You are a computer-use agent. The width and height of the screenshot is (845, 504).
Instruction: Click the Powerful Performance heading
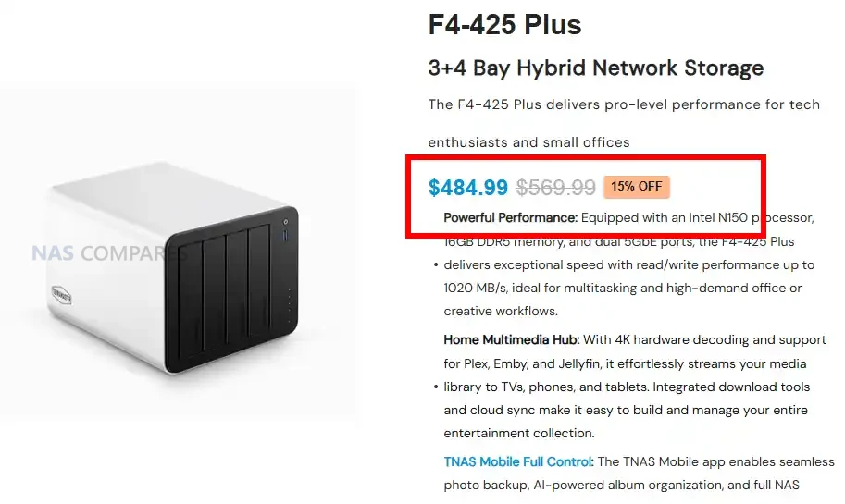[x=510, y=218]
